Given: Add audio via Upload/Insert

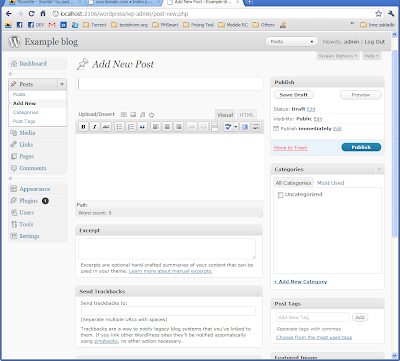Looking at the screenshot, I should point(142,115).
